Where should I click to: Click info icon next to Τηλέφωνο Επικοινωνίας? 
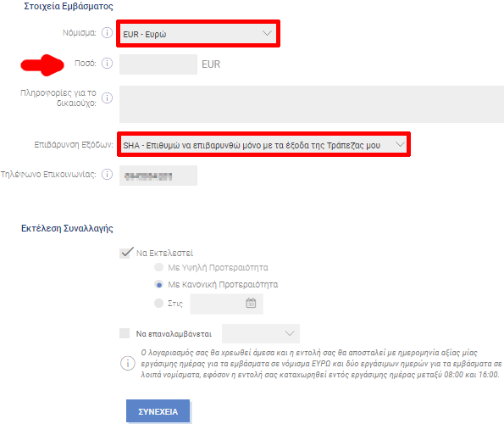tap(107, 175)
